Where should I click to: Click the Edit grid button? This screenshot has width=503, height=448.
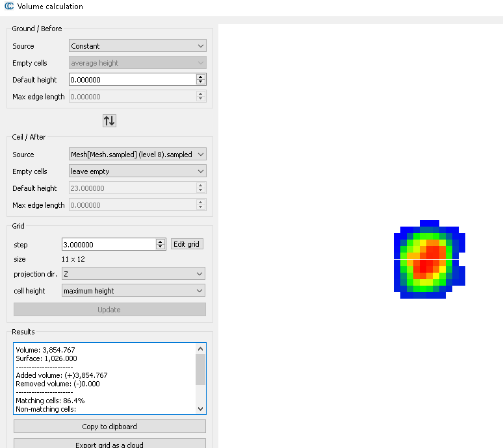pyautogui.click(x=187, y=244)
